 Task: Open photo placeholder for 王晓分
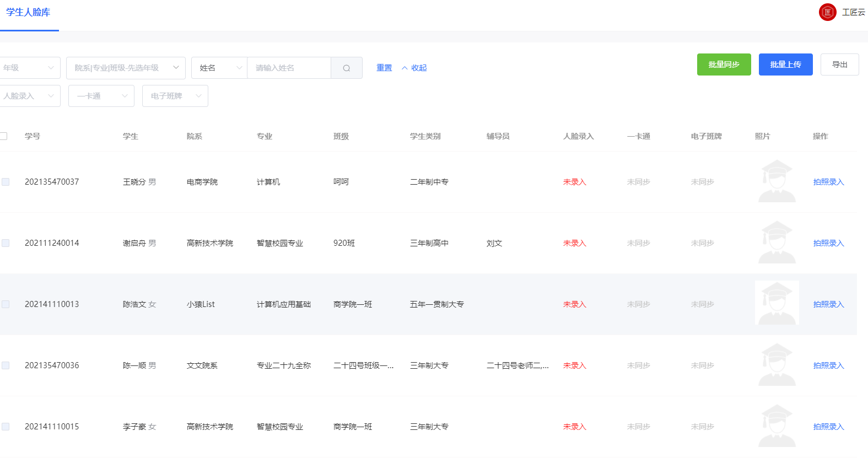coord(777,181)
